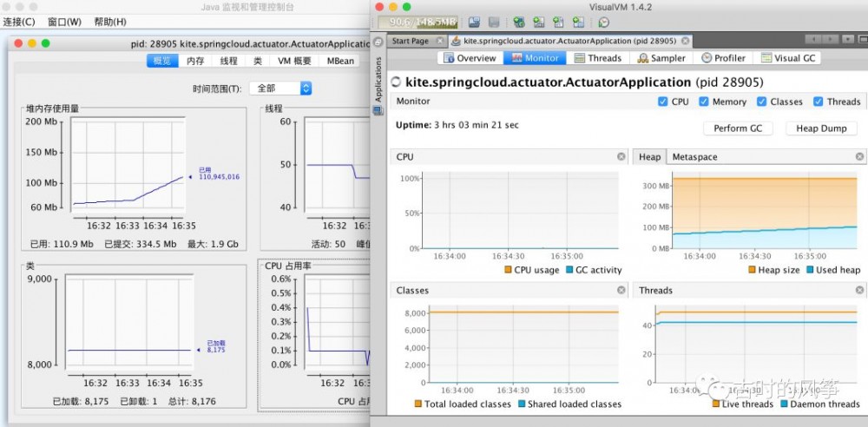This screenshot has height=427, width=868.
Task: Click the CPU usage orange legend swatch
Action: [x=508, y=270]
